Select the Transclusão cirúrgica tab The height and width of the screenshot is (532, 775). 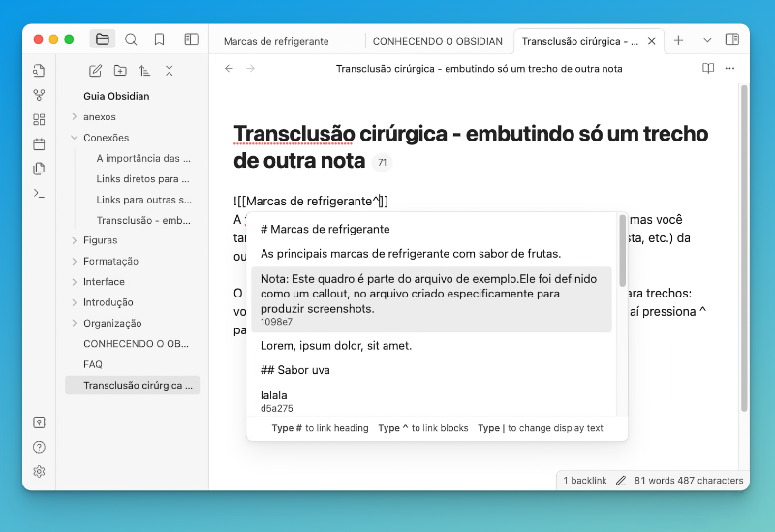click(x=579, y=41)
